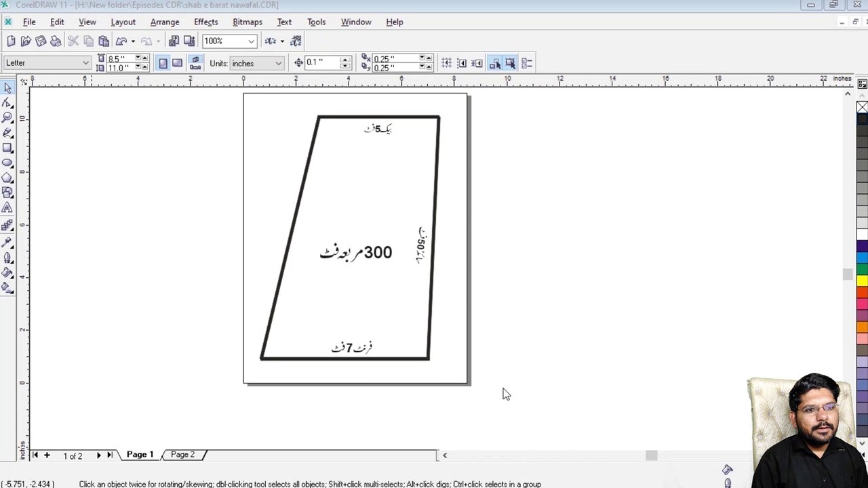Cut the selected object
This screenshot has height=488, width=868.
coord(73,41)
